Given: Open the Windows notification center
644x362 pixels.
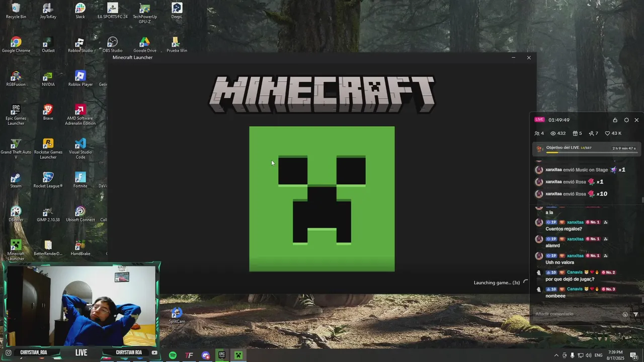Looking at the screenshot, I should (x=633, y=355).
